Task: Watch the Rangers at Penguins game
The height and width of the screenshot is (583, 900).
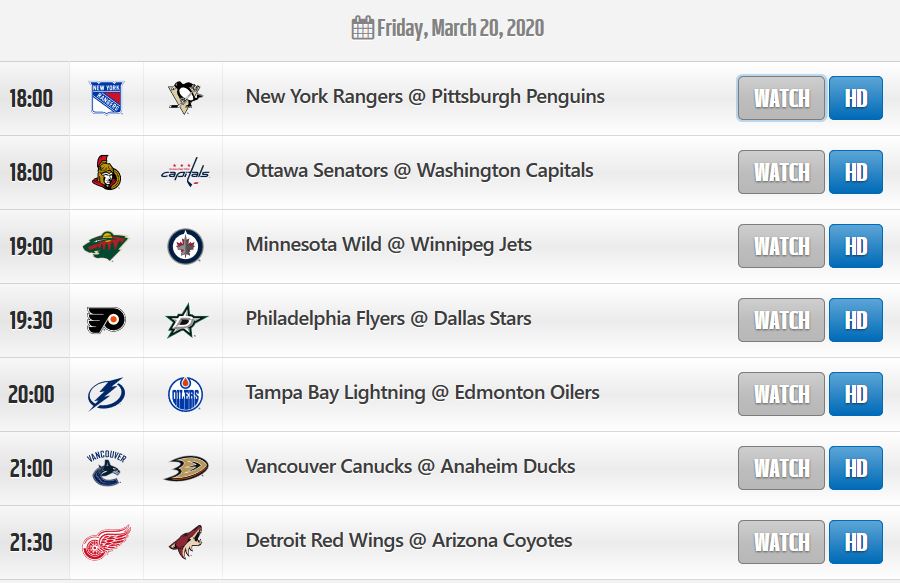Action: pyautogui.click(x=781, y=98)
